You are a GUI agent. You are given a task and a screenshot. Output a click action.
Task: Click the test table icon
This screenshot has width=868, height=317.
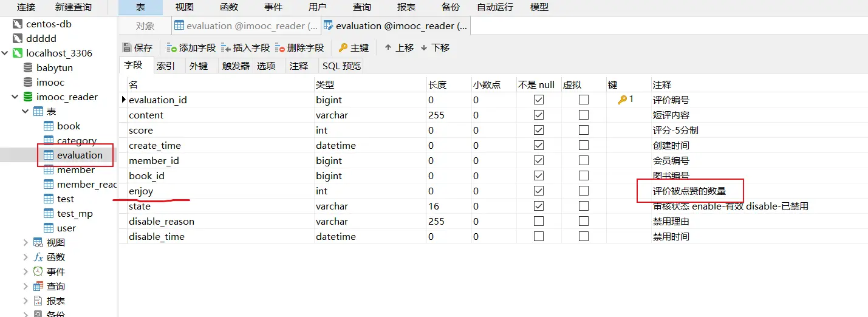(x=49, y=199)
